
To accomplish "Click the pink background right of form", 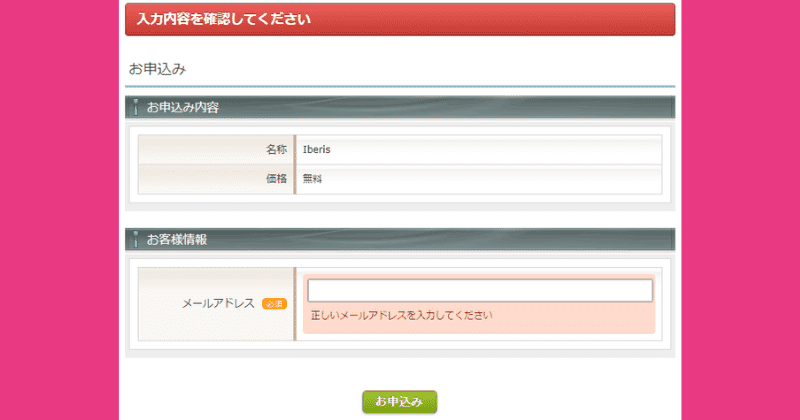I will 740,210.
